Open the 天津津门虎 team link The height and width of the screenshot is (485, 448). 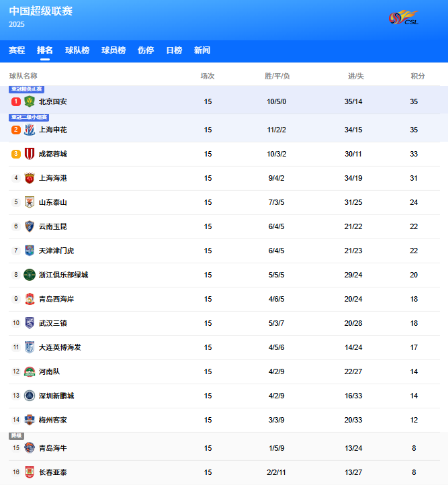(56, 251)
